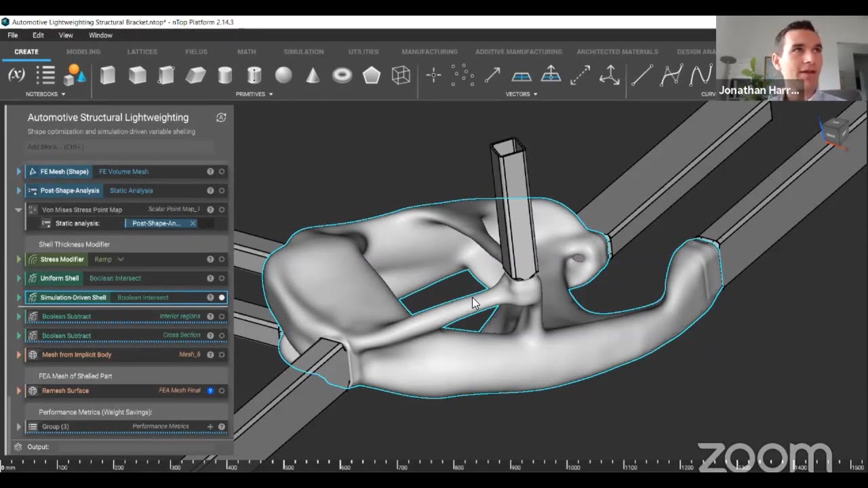Expand the FE Mesh (Shape) block
The height and width of the screenshot is (488, 868).
click(18, 171)
